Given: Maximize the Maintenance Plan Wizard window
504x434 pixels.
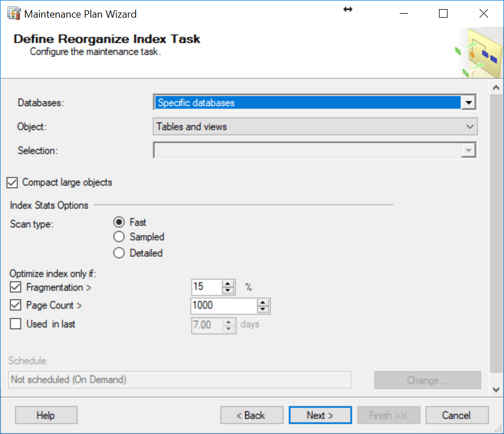Looking at the screenshot, I should pos(443,14).
